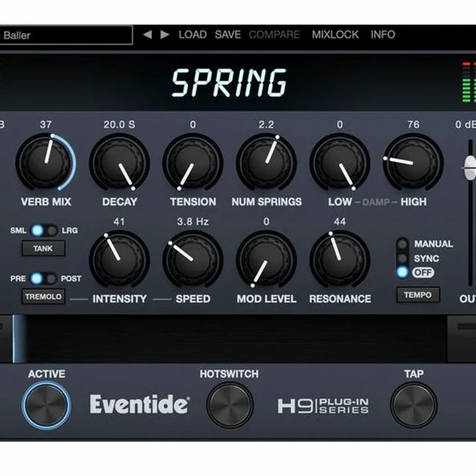The image size is (476, 476).
Task: Click the H9 Plug-in Series logo
Action: [323, 406]
